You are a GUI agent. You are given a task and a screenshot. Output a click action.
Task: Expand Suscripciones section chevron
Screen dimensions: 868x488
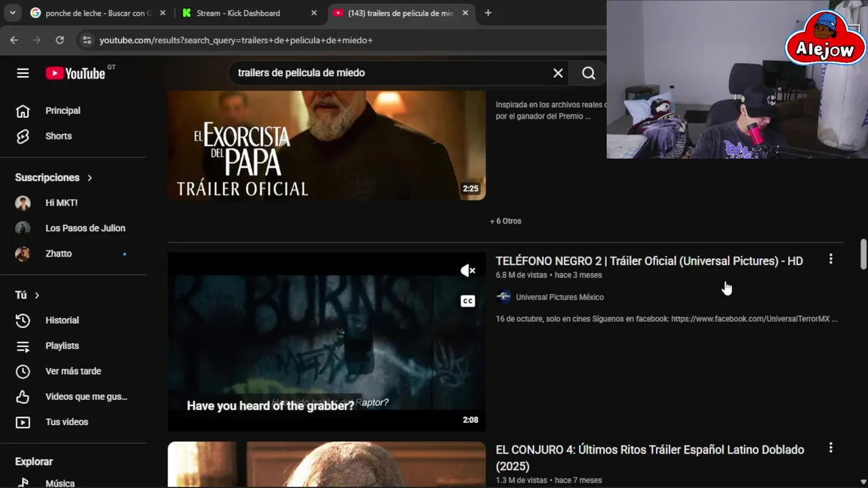[90, 178]
